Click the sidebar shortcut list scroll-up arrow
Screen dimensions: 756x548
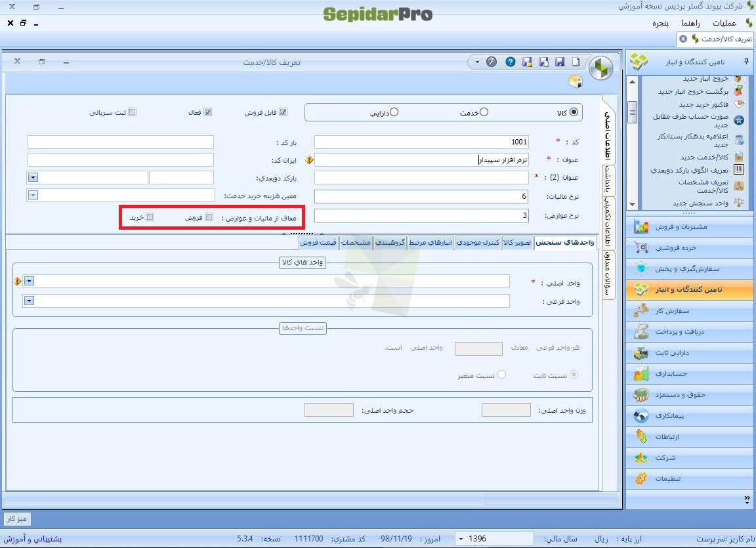[x=632, y=81]
